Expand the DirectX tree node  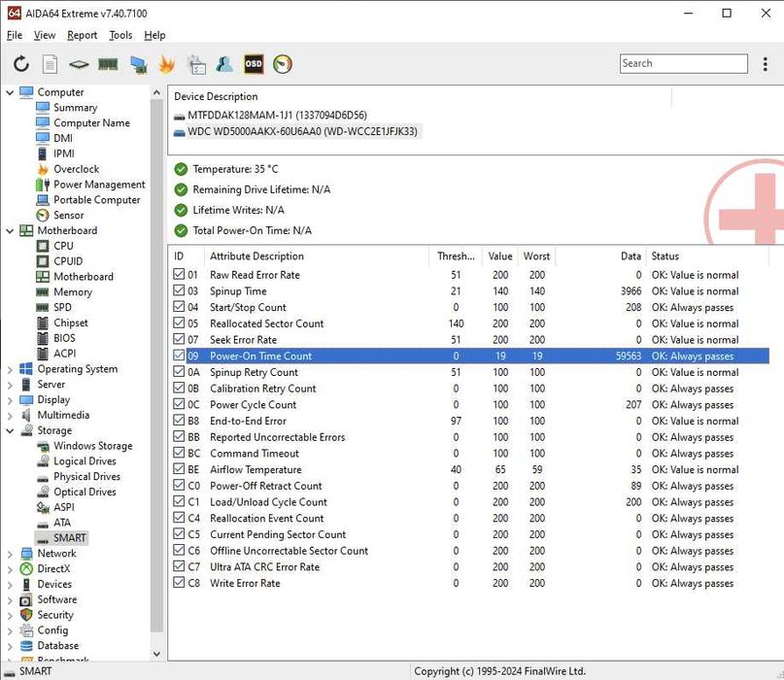coord(10,569)
